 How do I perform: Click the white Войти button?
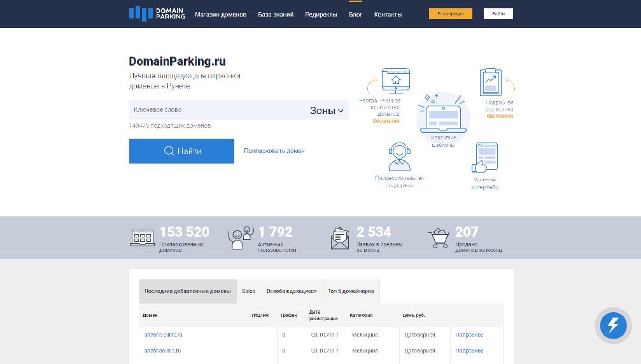click(x=498, y=13)
